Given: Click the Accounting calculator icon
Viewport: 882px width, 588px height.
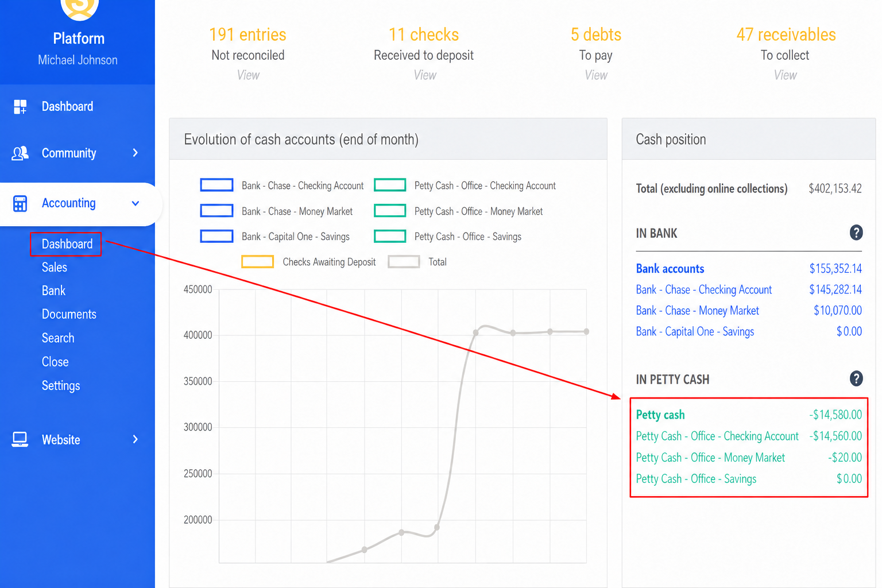Looking at the screenshot, I should (x=20, y=203).
